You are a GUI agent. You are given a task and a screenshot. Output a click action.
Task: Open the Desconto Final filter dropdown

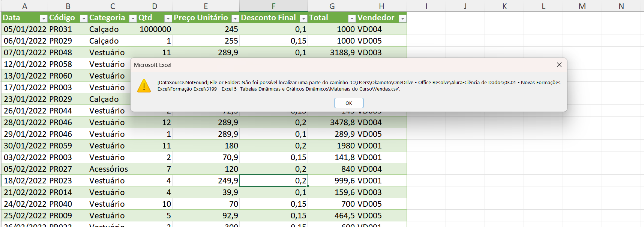[x=303, y=18]
